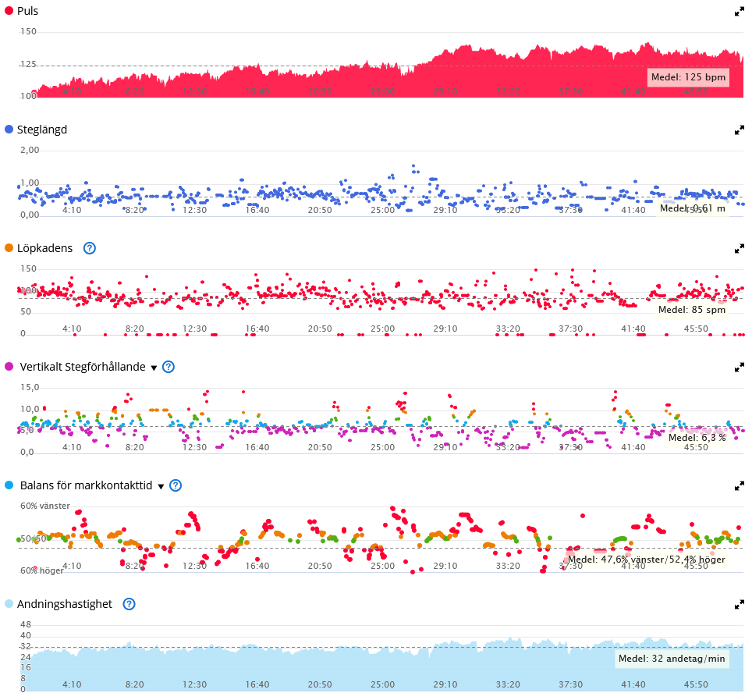Viewport: 752px width, 700px height.
Task: Click the 20:50 time label in Löpkadens chart
Action: [x=320, y=329]
